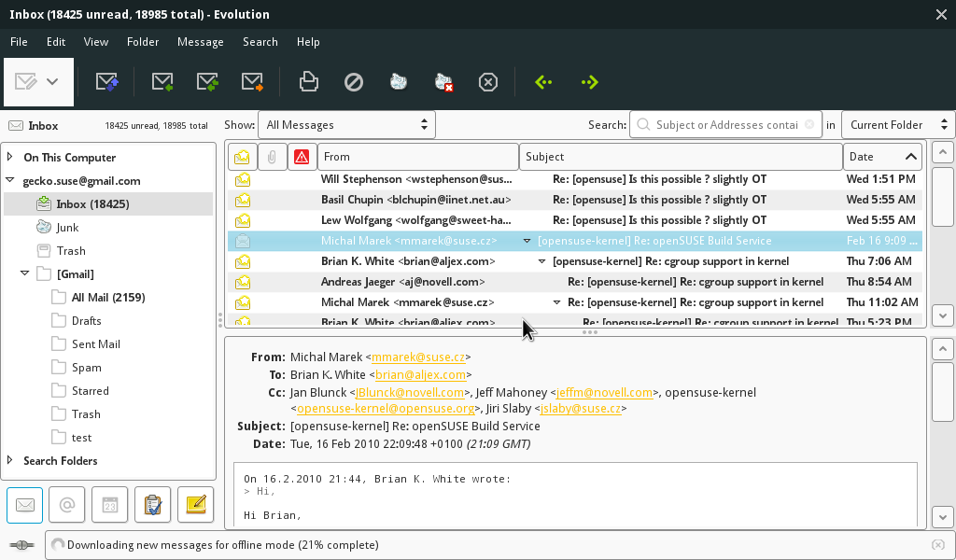Expand the Search Folders node
Screen dimensions: 956x560
click(9, 461)
